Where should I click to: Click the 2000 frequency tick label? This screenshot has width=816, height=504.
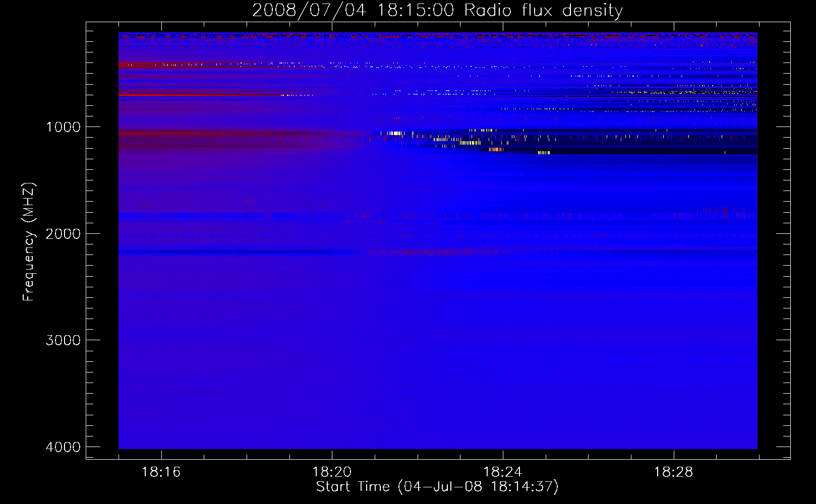63,234
